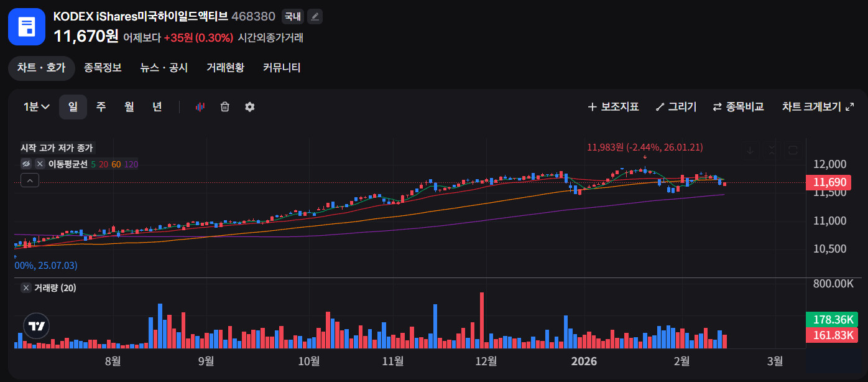
Task: Click the 시작 고가 저가 종가 legend
Action: (x=57, y=148)
